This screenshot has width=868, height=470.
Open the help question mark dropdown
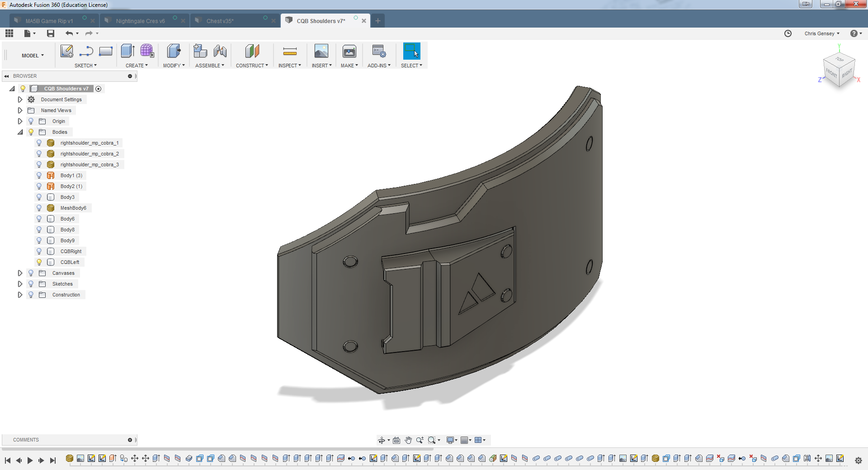pos(856,33)
